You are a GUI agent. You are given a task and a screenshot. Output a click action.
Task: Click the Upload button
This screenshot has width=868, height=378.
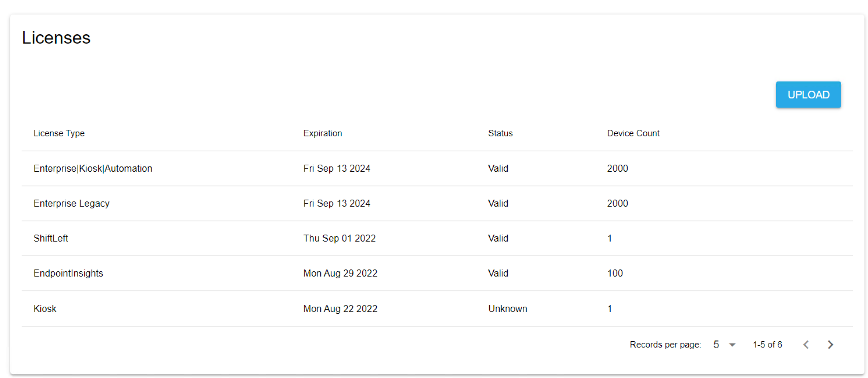tap(808, 95)
